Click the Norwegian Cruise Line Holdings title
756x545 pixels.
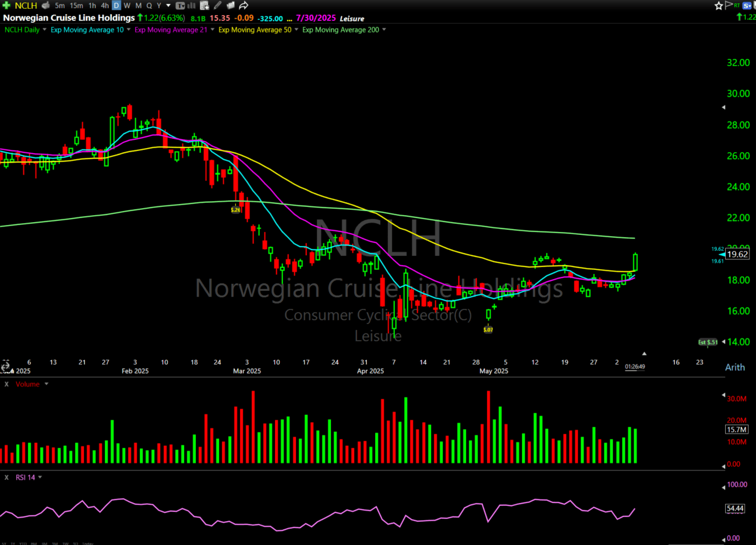tap(69, 18)
